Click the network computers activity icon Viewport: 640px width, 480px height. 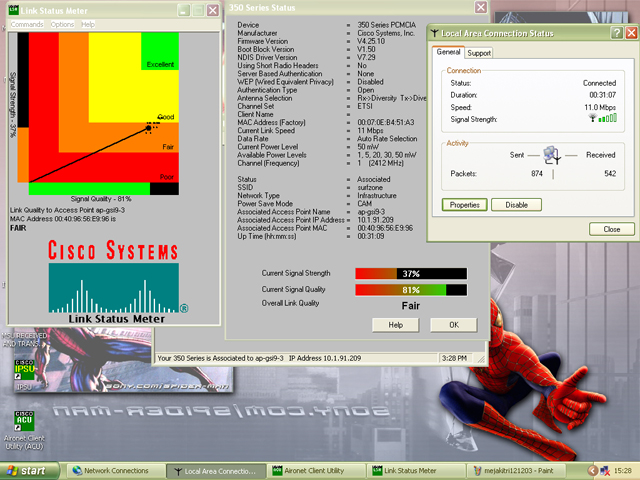pyautogui.click(x=551, y=154)
